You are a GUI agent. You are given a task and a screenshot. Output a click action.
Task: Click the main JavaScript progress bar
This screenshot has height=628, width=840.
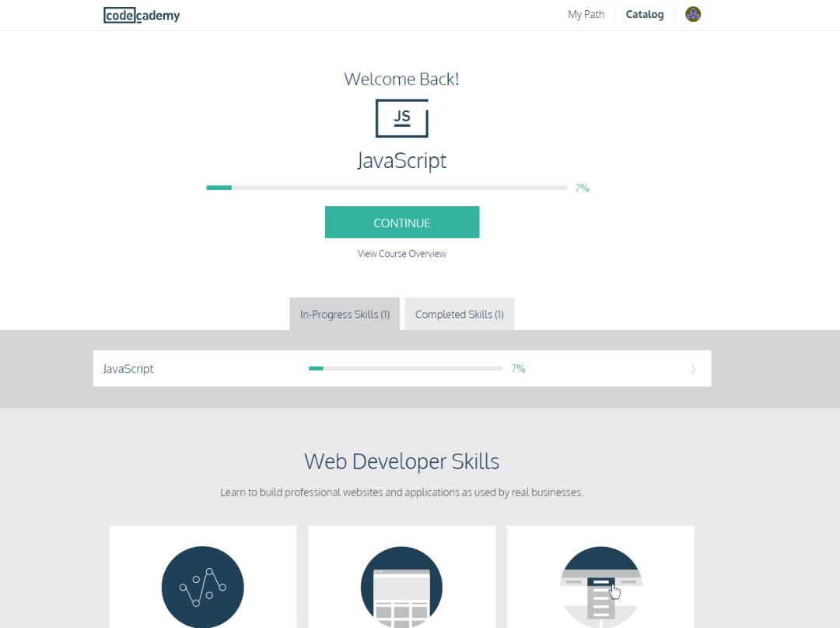click(x=387, y=188)
